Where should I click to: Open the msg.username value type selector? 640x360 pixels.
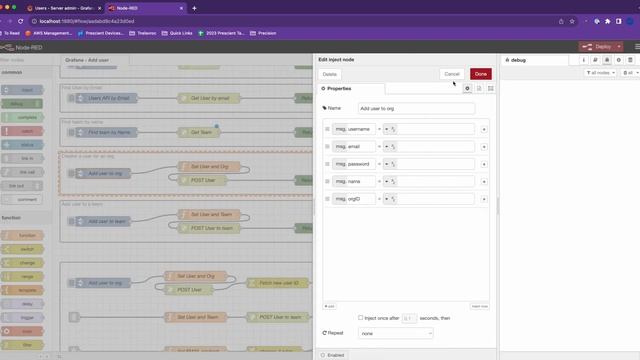coord(390,129)
